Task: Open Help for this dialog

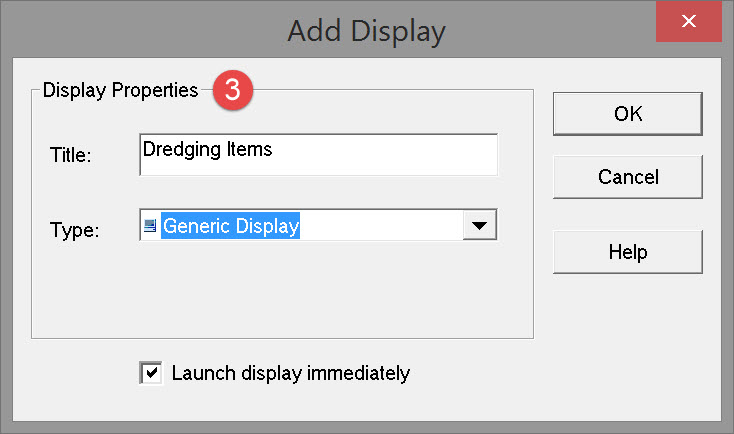Action: pos(628,251)
